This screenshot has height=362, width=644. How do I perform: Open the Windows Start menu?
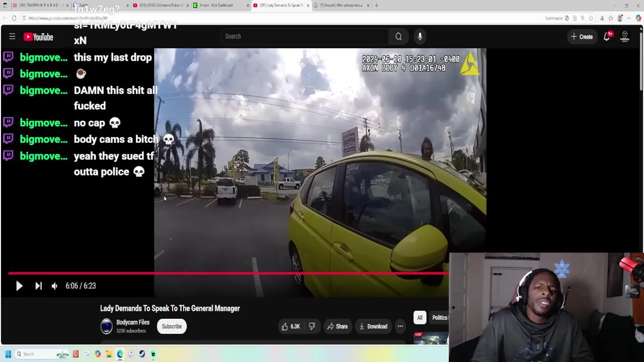[x=8, y=354]
